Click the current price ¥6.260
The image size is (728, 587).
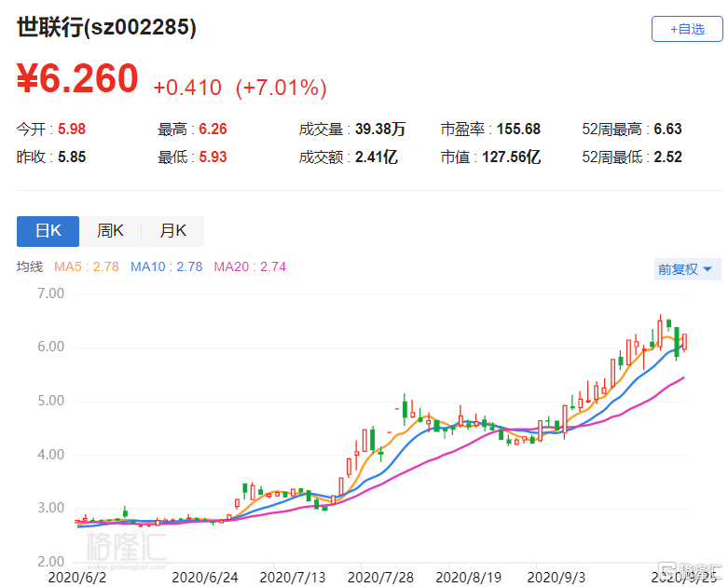point(77,78)
